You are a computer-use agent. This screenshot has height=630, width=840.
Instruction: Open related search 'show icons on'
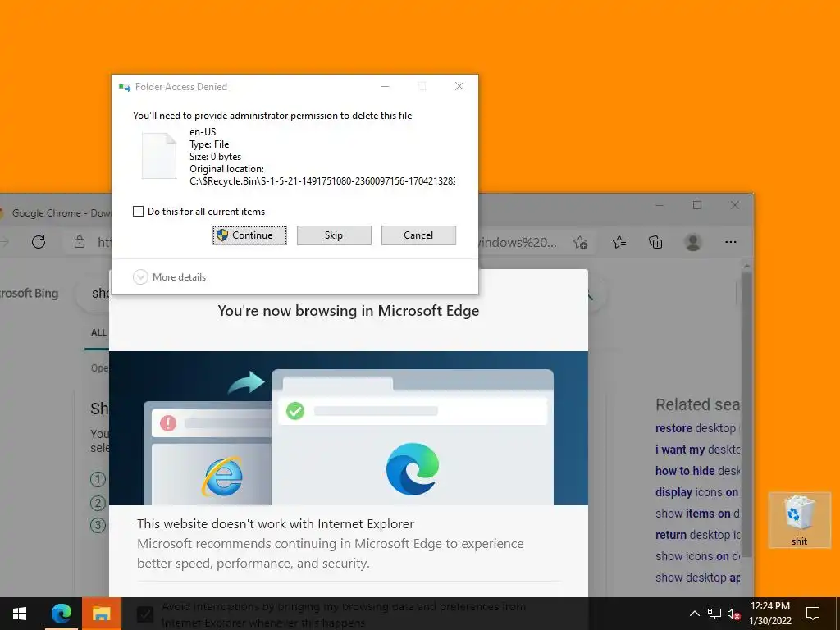click(697, 557)
